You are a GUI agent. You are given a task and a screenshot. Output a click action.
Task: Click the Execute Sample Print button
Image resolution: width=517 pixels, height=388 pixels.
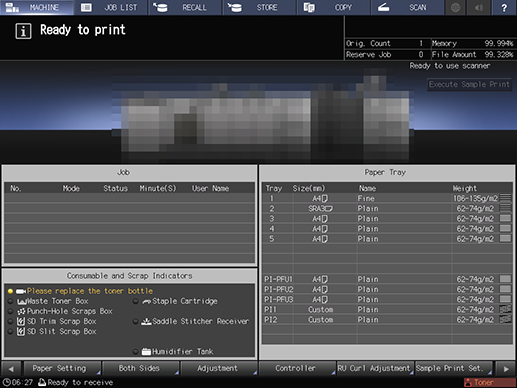tap(469, 84)
